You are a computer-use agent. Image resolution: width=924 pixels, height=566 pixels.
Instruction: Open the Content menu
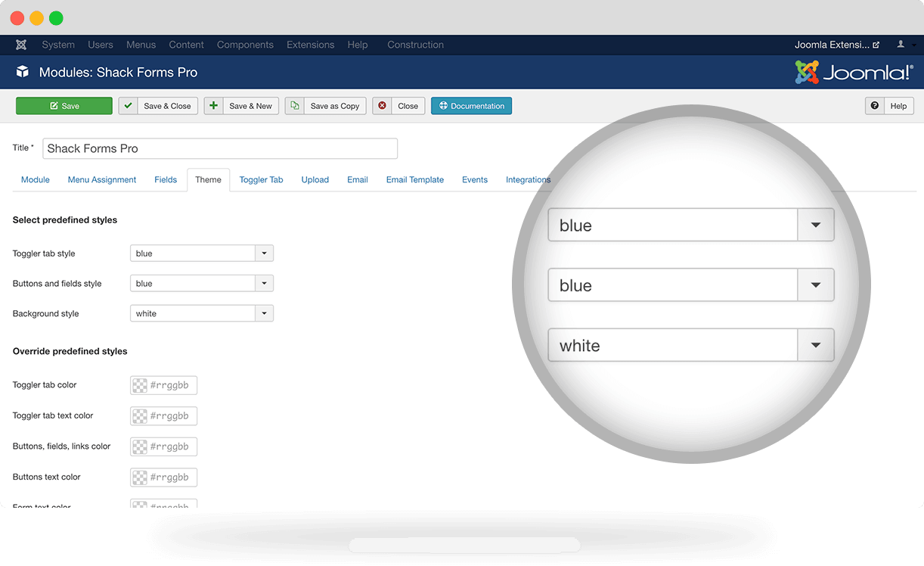187,45
